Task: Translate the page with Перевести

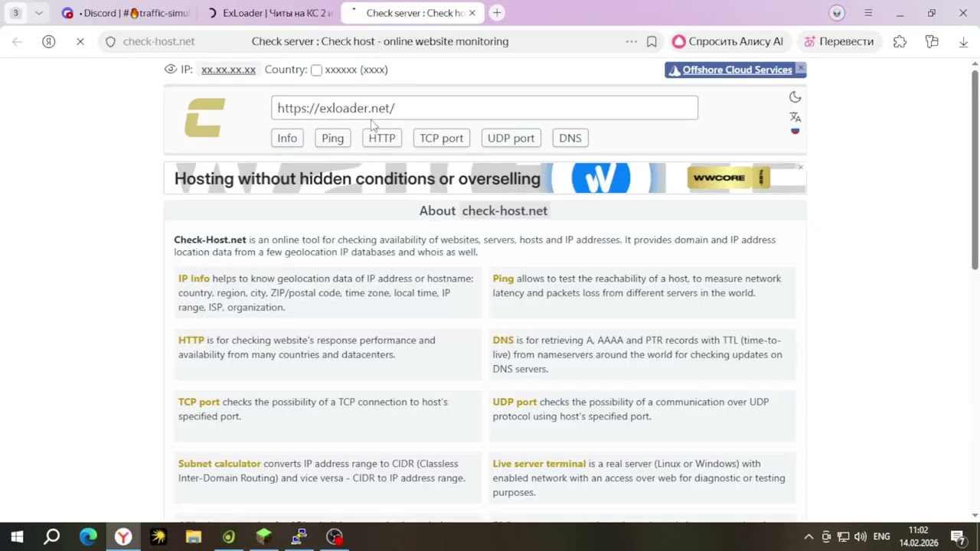Action: [839, 42]
